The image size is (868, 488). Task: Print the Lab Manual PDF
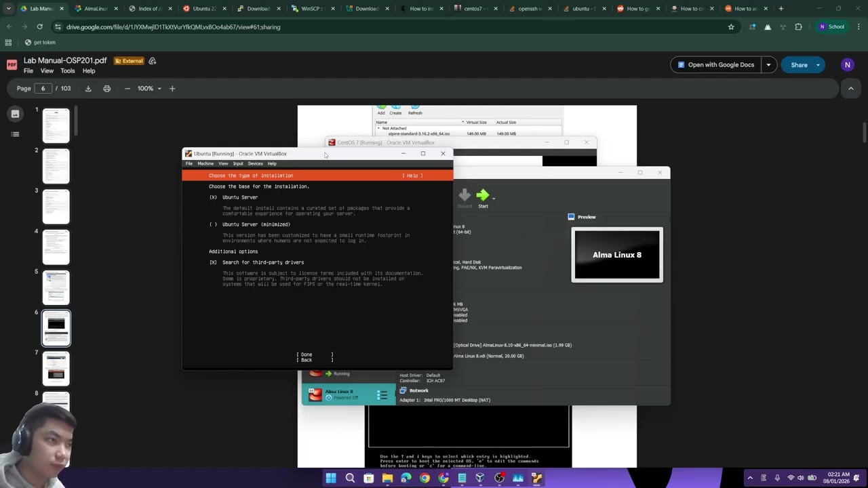point(106,88)
